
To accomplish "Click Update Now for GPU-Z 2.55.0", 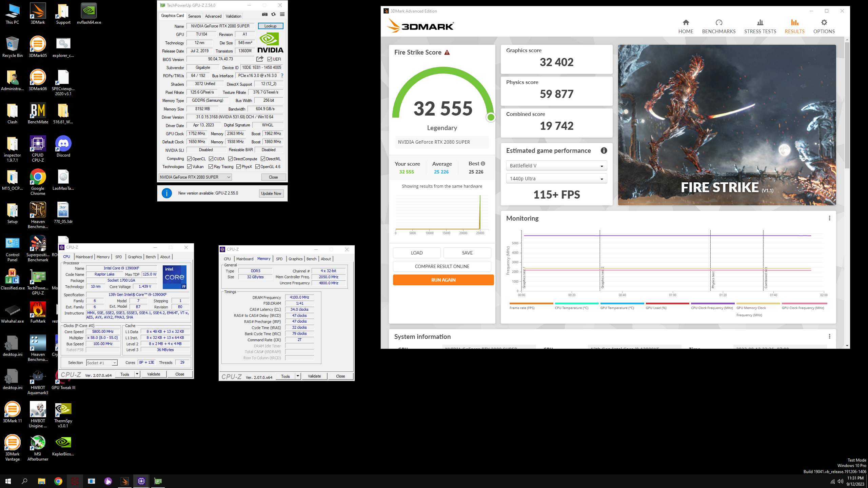I will coord(271,194).
